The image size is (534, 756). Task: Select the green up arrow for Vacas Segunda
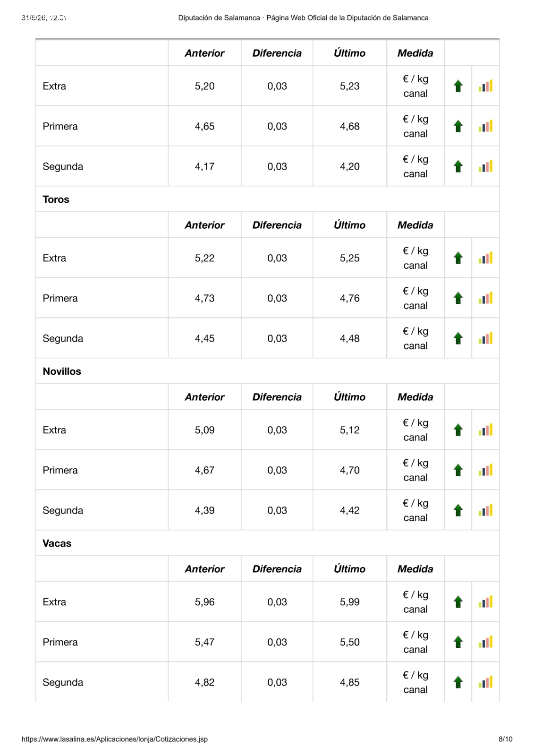point(458,682)
